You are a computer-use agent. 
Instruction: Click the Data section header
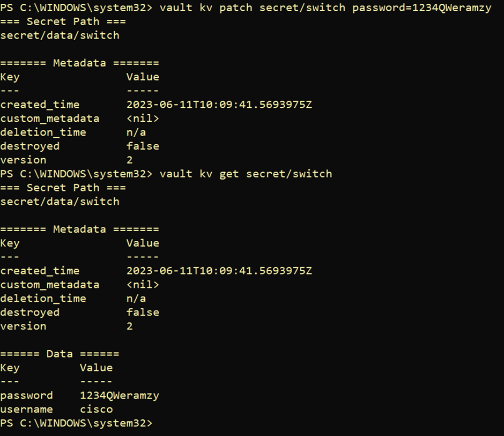(60, 354)
